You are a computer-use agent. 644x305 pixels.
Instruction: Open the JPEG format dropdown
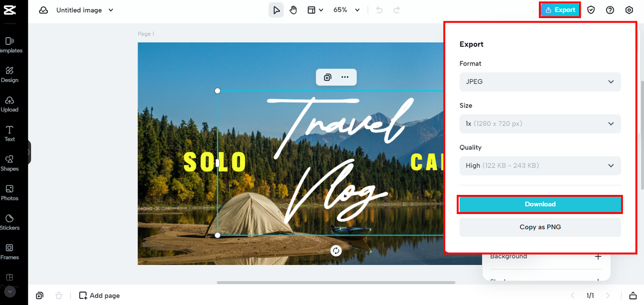(540, 81)
